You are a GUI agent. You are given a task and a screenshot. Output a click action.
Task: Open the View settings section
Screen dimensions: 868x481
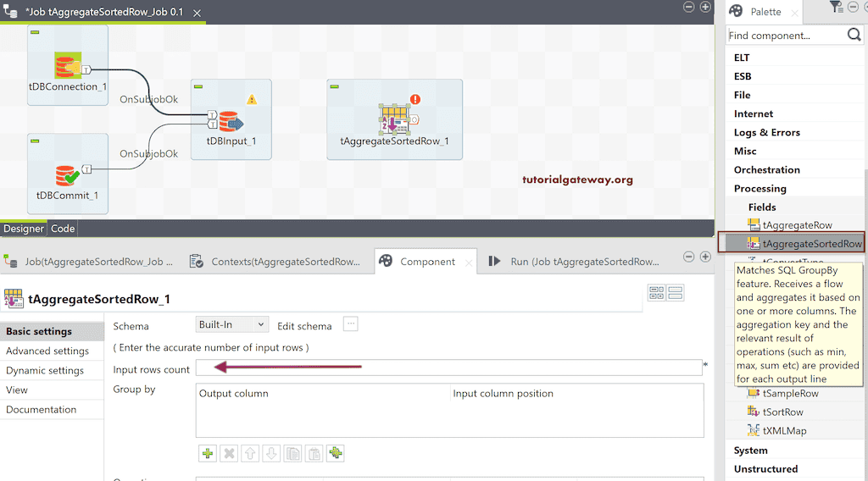(52, 390)
